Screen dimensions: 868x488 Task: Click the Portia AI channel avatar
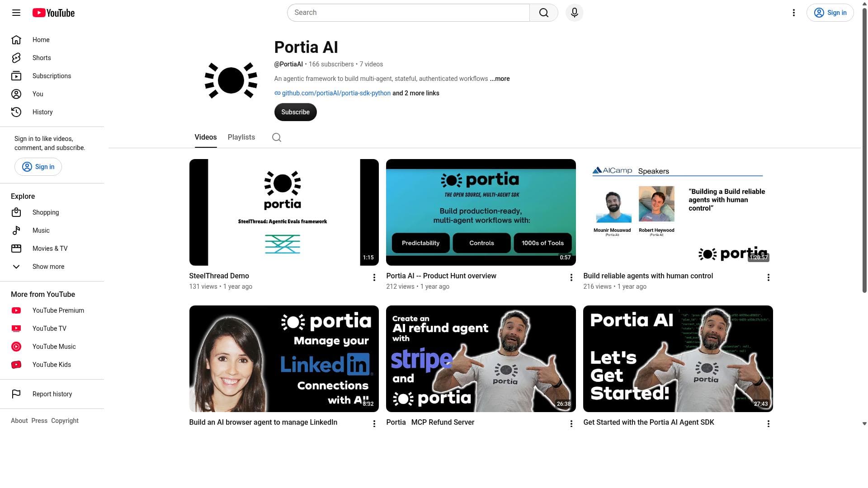[231, 80]
